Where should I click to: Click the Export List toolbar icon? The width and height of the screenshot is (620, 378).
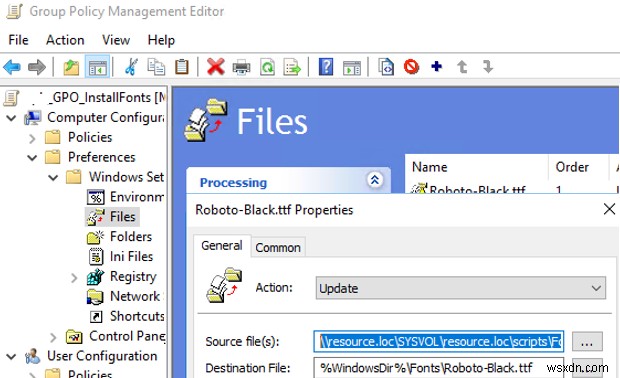(292, 67)
